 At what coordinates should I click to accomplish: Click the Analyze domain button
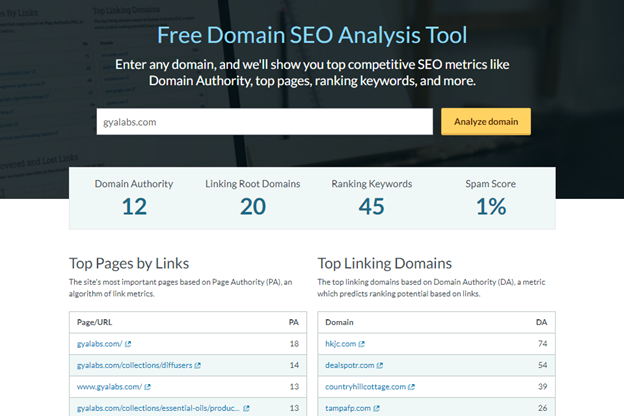486,121
